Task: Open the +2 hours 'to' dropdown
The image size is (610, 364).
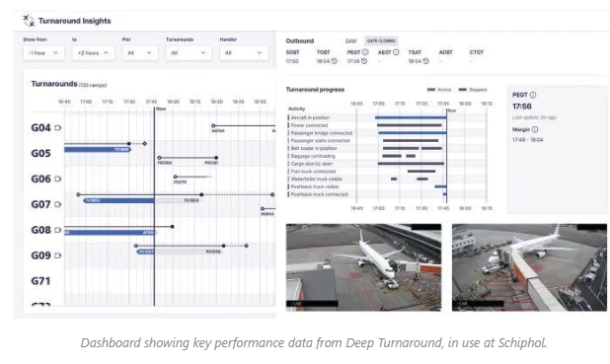Action: click(94, 53)
